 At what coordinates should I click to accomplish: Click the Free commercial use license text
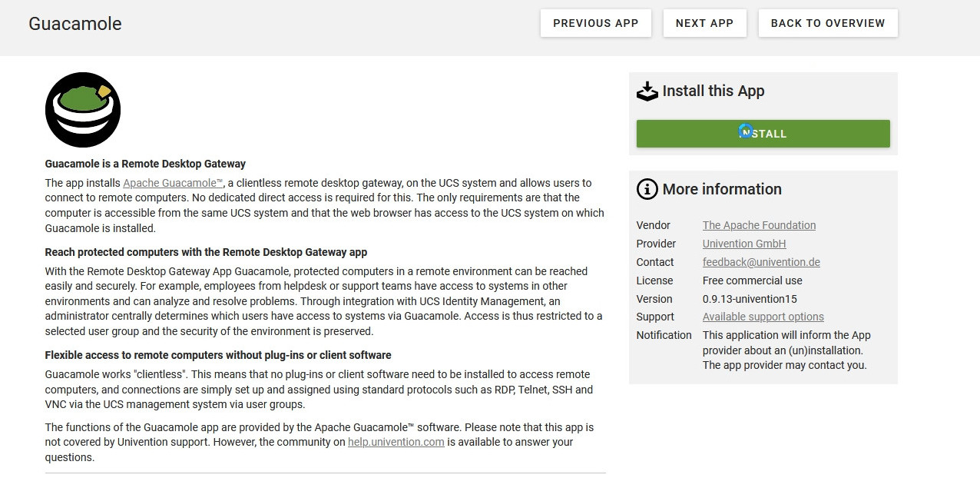pos(752,280)
